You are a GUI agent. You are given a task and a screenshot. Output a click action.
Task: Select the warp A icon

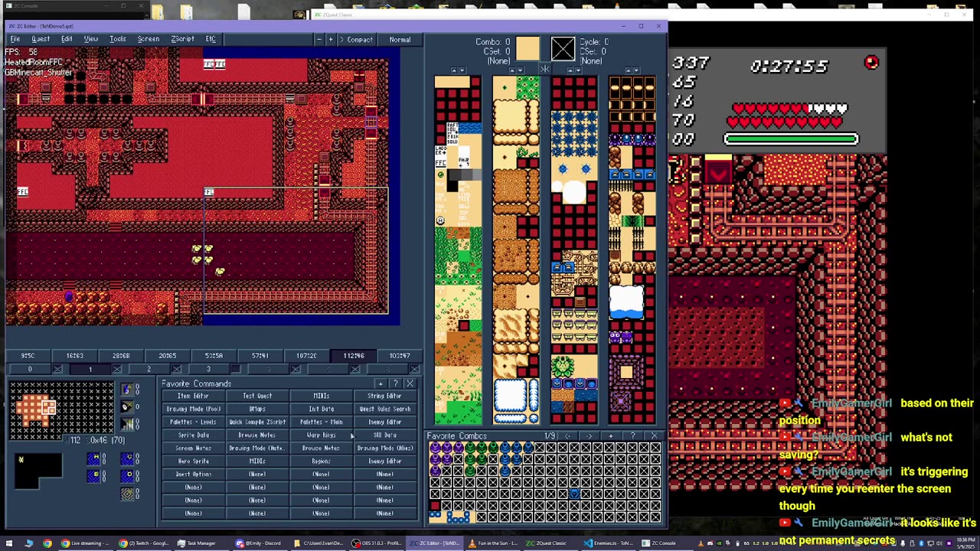tap(93, 458)
